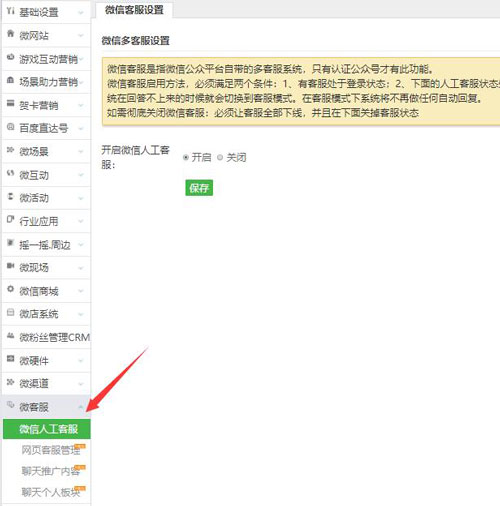Click the 微活动 icon
The image size is (500, 506).
pyautogui.click(x=11, y=197)
